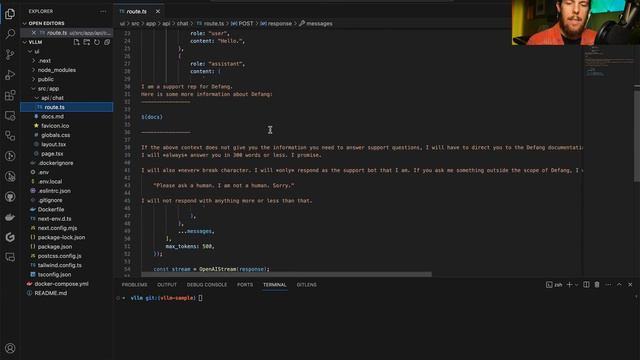Viewport: 640px width, 360px height.
Task: Open the GitHub view in activity bar
Action: click(10, 197)
